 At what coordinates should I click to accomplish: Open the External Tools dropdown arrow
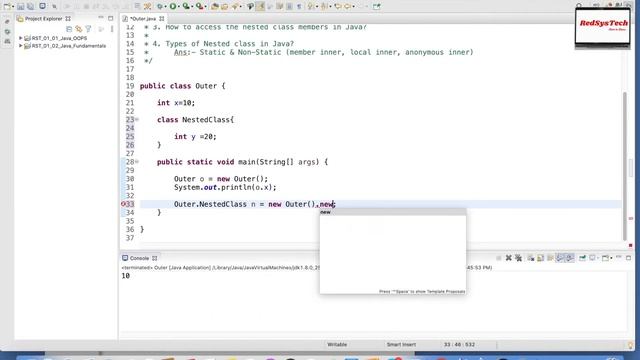coord(206,7)
